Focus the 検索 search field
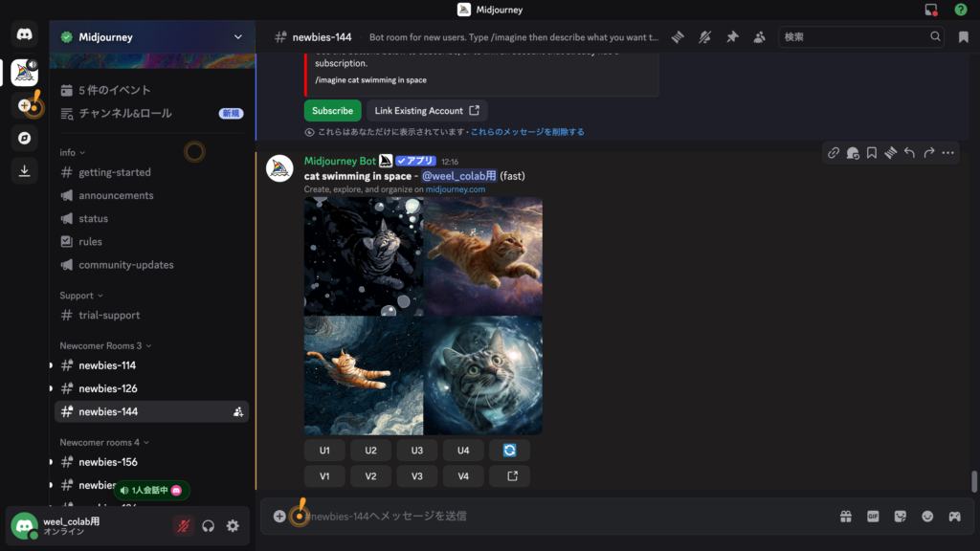This screenshot has width=980, height=551. tap(860, 37)
